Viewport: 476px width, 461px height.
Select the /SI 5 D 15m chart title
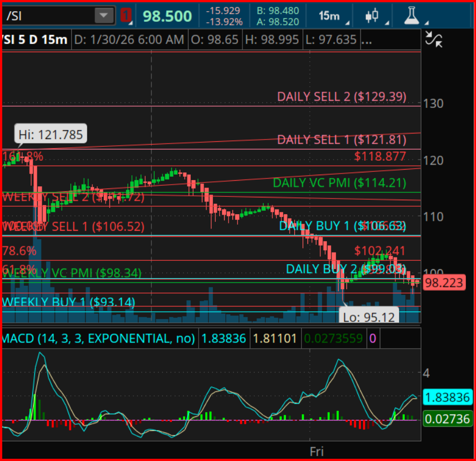(34, 40)
